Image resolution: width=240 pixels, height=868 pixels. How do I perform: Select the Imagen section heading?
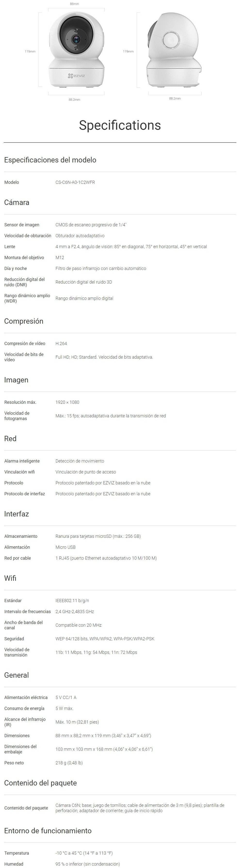[x=16, y=380]
